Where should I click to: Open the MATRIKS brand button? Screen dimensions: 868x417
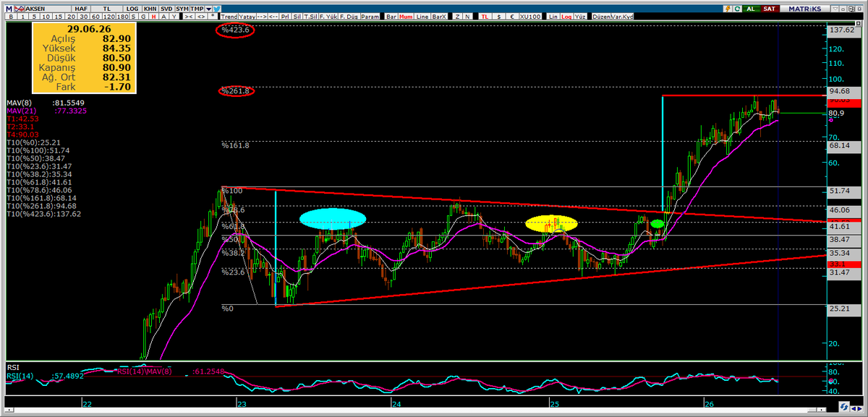[805, 9]
